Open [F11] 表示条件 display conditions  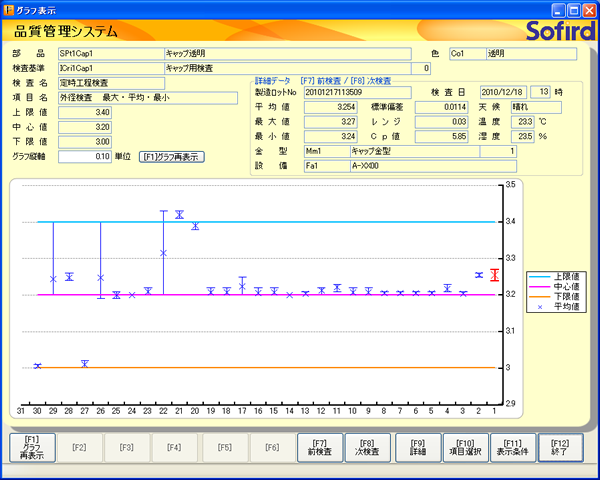[x=513, y=447]
